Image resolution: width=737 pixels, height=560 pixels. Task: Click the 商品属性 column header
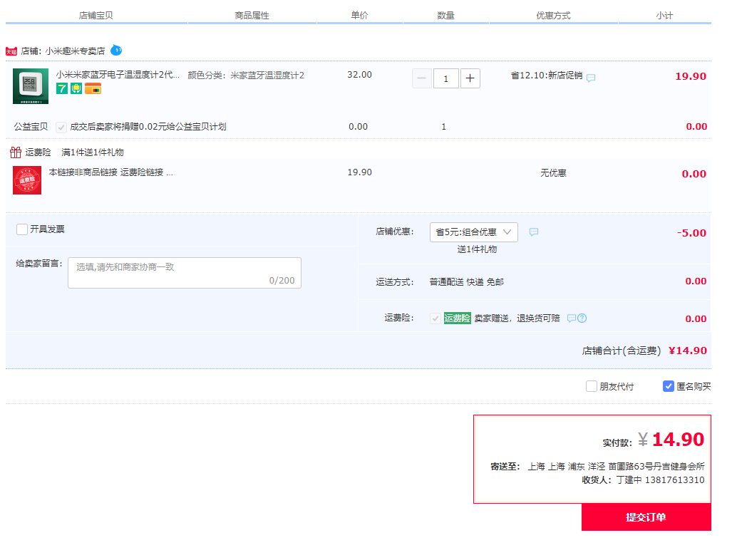252,16
